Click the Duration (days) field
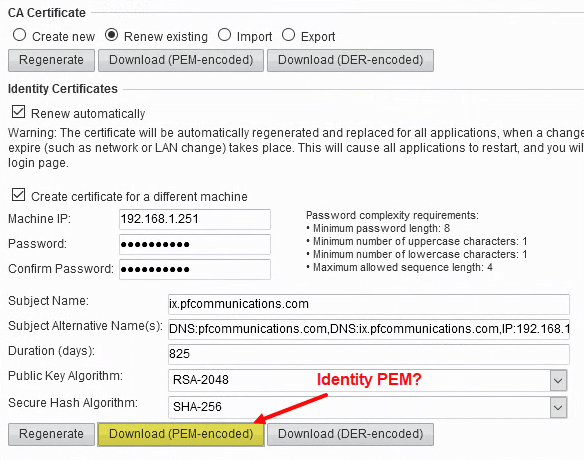The width and height of the screenshot is (584, 460). tap(369, 354)
